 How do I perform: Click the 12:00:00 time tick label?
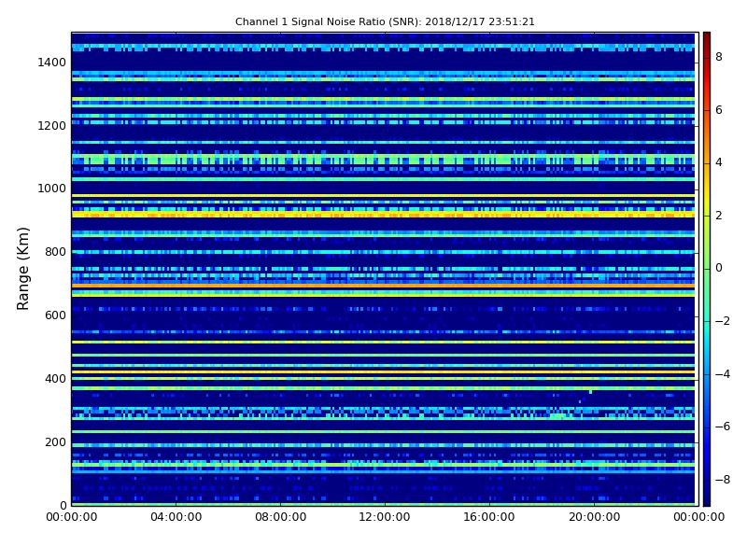385,517
